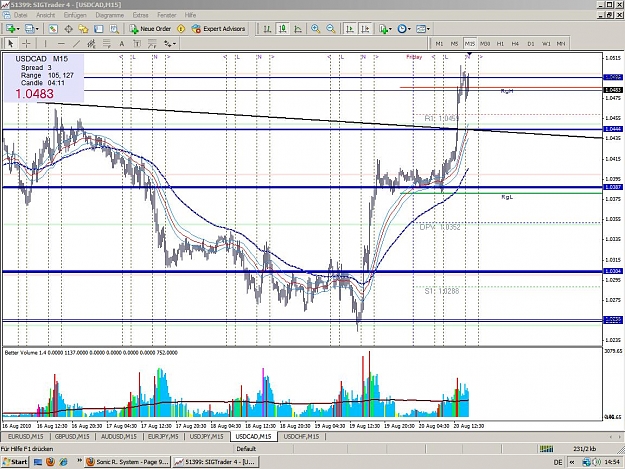
Task: Toggle the Navigator panel star-folder icon
Action: pos(83,29)
